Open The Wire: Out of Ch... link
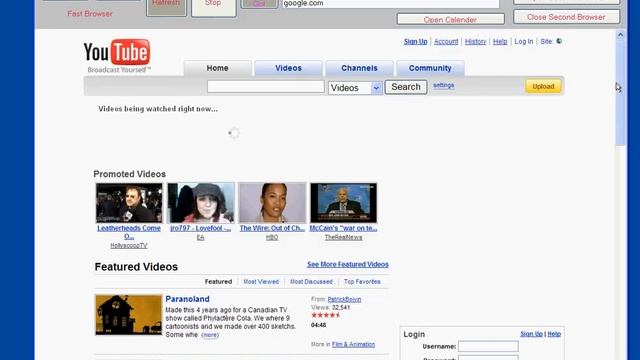Screen dimensions: 640x360 tap(272, 229)
